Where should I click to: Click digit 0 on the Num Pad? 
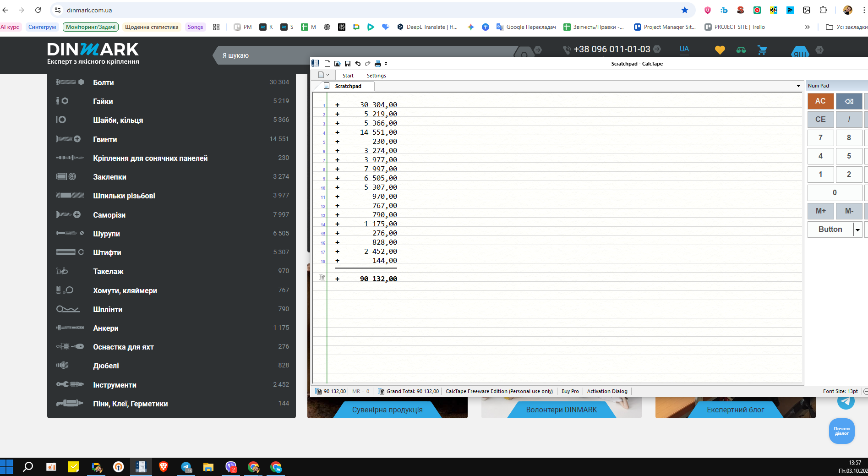point(835,192)
